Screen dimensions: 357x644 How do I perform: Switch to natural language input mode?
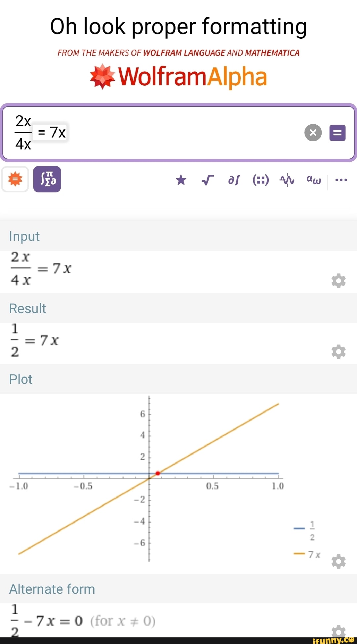[15, 179]
